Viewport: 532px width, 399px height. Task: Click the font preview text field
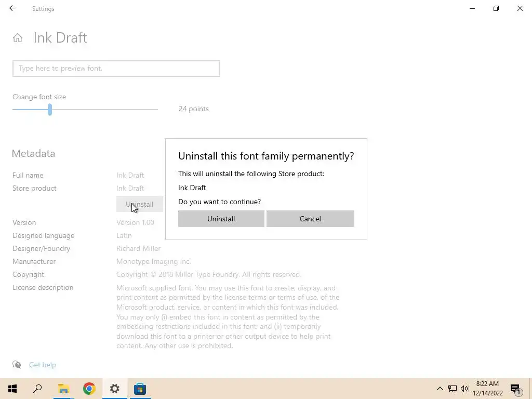pos(116,69)
